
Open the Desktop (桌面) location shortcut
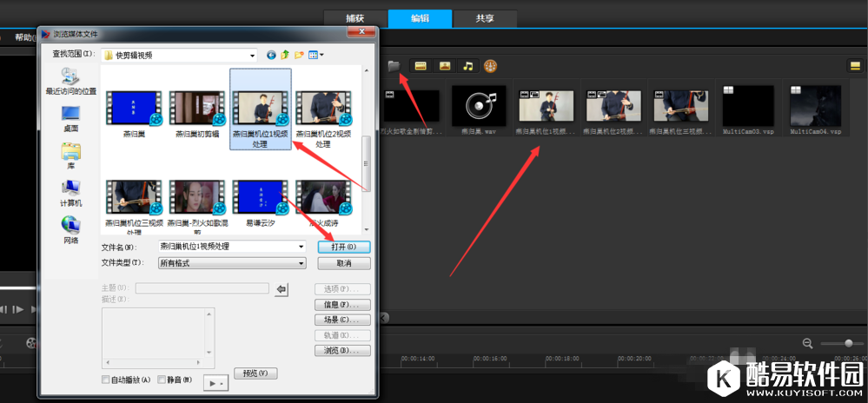click(70, 117)
